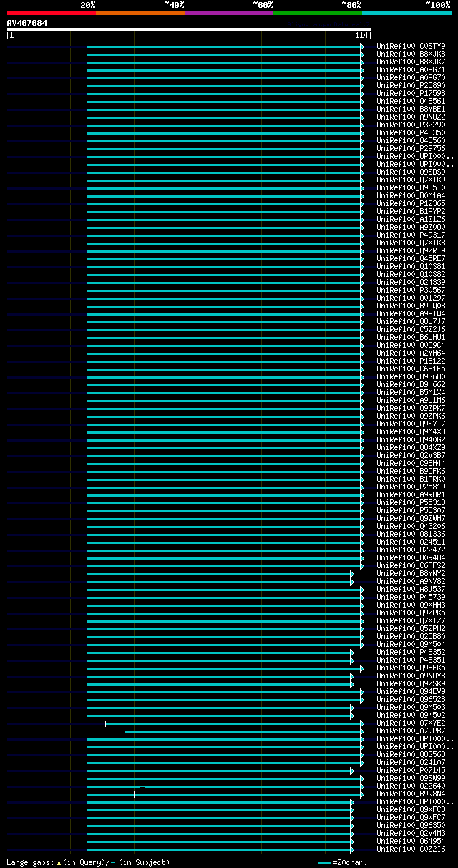
Task: Click UniRef100_Q9ZPK7 label
Action: tap(411, 408)
